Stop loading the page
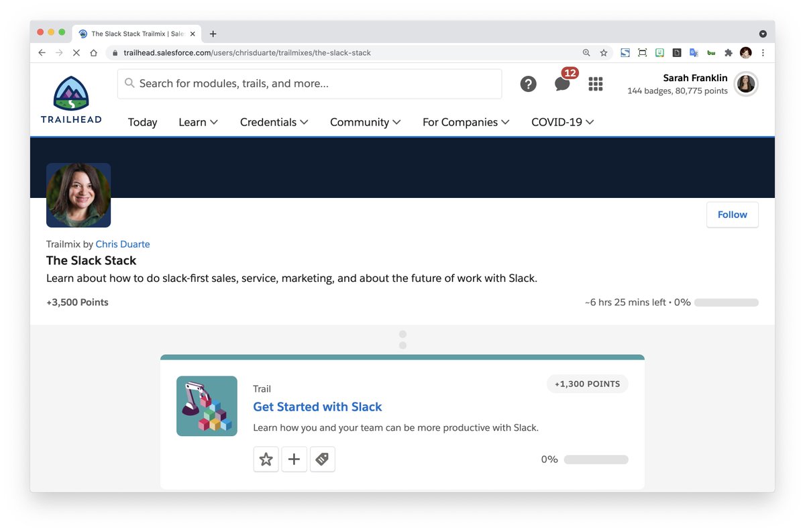The height and width of the screenshot is (532, 805). 76,52
